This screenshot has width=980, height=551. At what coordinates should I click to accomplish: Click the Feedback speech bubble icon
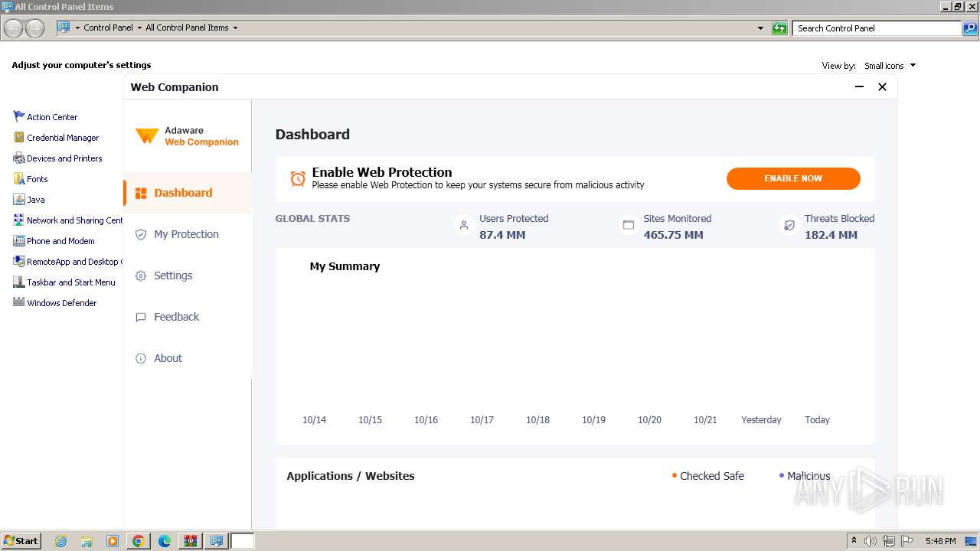[141, 317]
